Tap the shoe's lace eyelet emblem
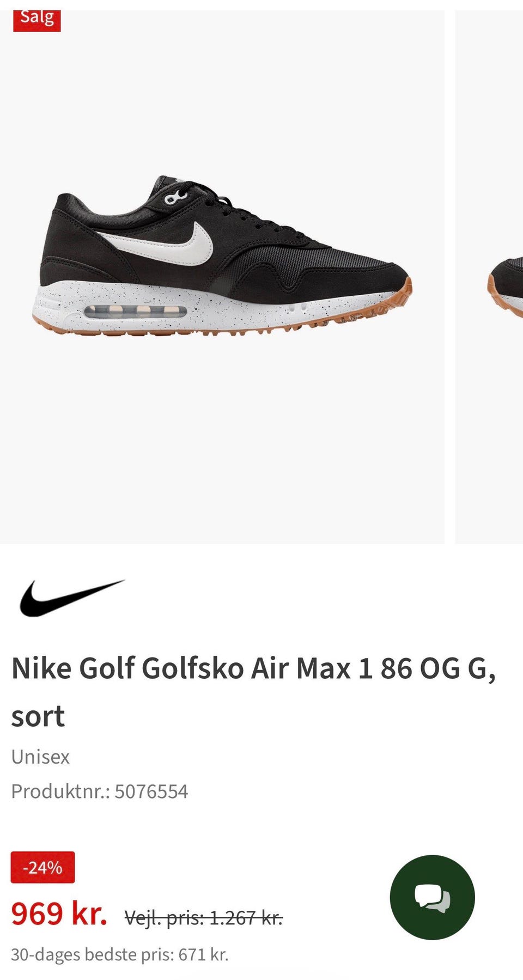The height and width of the screenshot is (980, 523). [x=175, y=197]
